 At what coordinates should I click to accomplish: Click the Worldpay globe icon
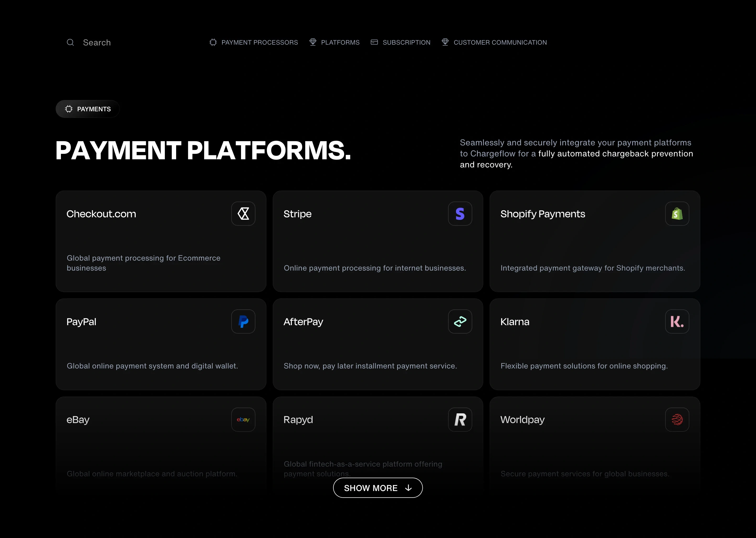pos(677,419)
